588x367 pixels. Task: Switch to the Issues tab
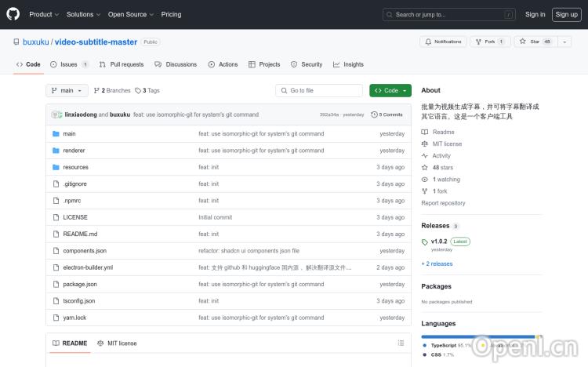pyautogui.click(x=69, y=64)
